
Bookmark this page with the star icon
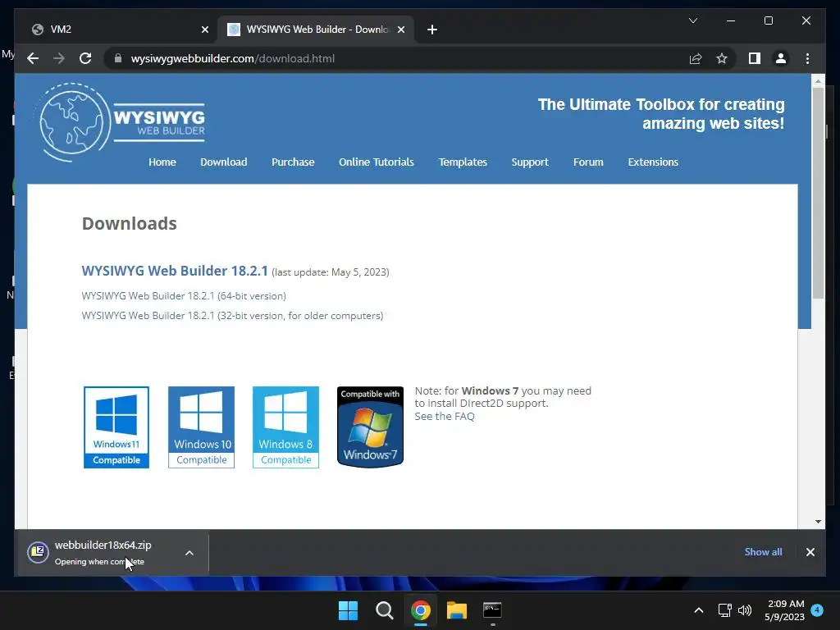[722, 58]
